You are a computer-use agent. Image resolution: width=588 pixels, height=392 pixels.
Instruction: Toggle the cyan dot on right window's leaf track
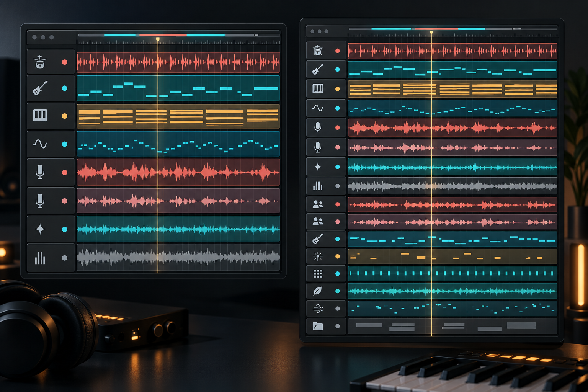338,291
